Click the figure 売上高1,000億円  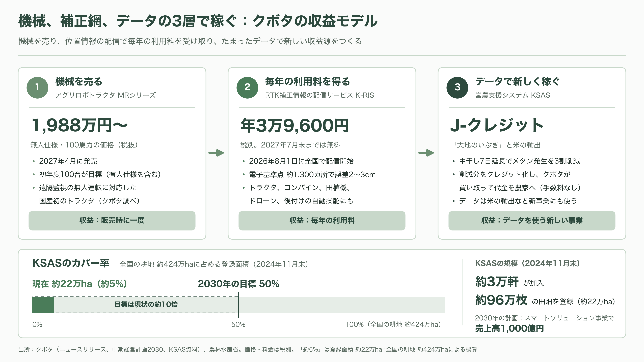509,328
